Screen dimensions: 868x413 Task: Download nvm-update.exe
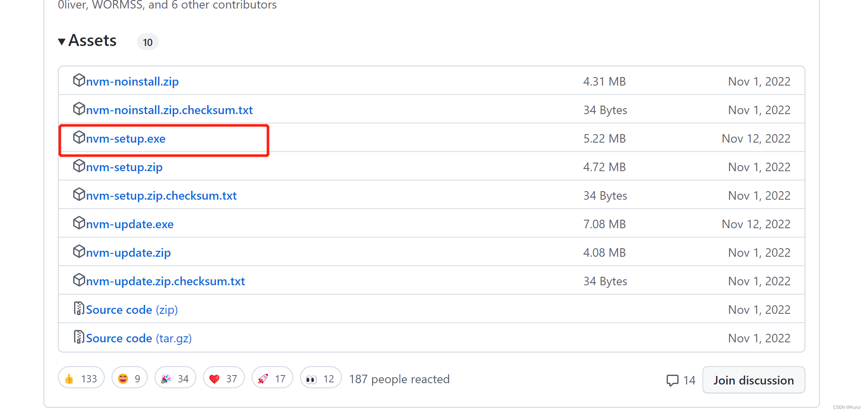click(130, 224)
